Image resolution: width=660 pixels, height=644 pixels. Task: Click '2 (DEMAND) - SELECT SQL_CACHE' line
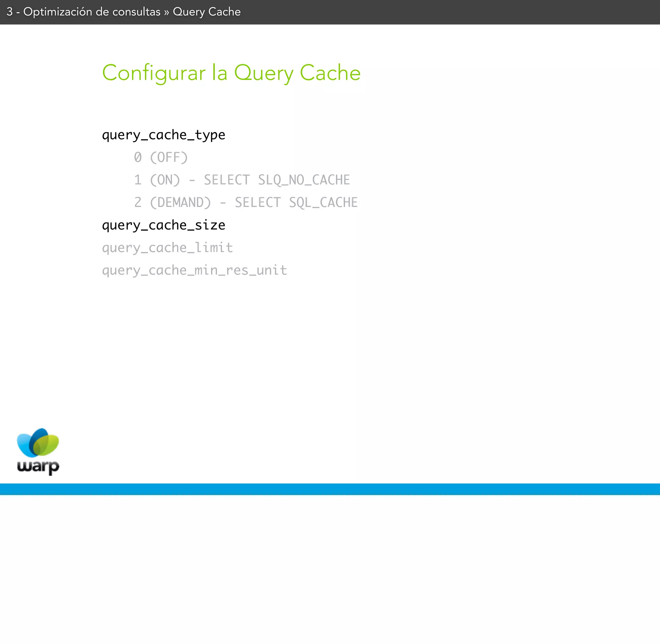[246, 203]
